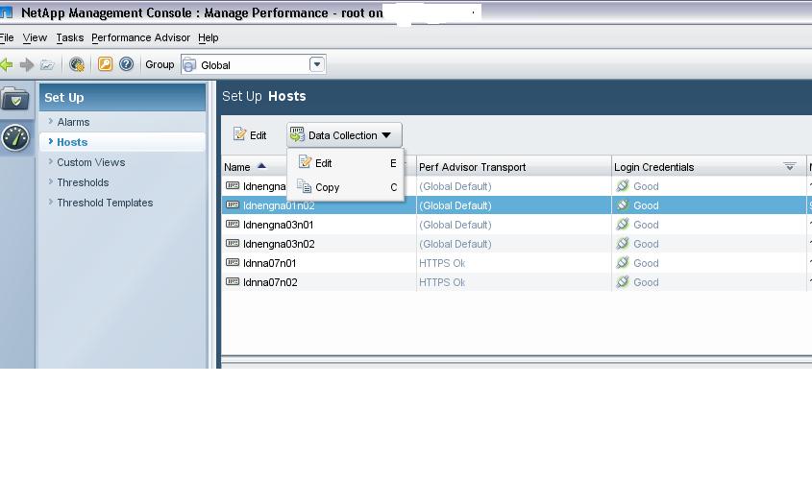The height and width of the screenshot is (504, 812).
Task: Open the Group Global dropdown
Action: click(x=317, y=64)
